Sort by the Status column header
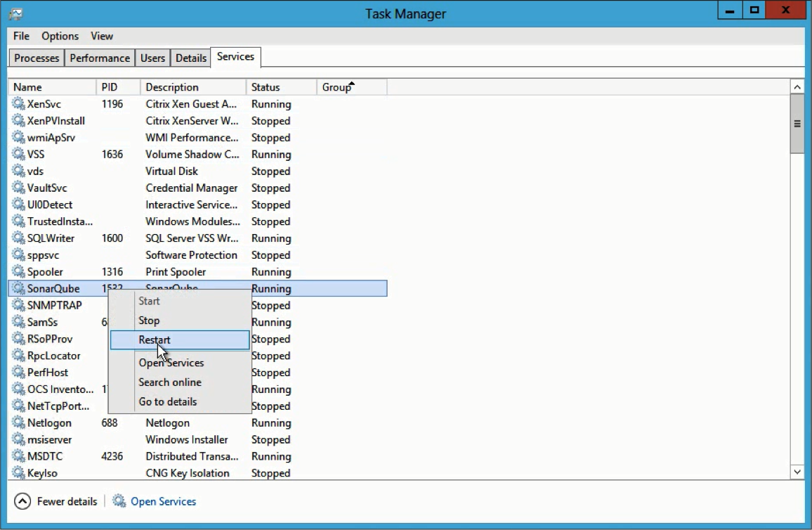 tap(281, 87)
